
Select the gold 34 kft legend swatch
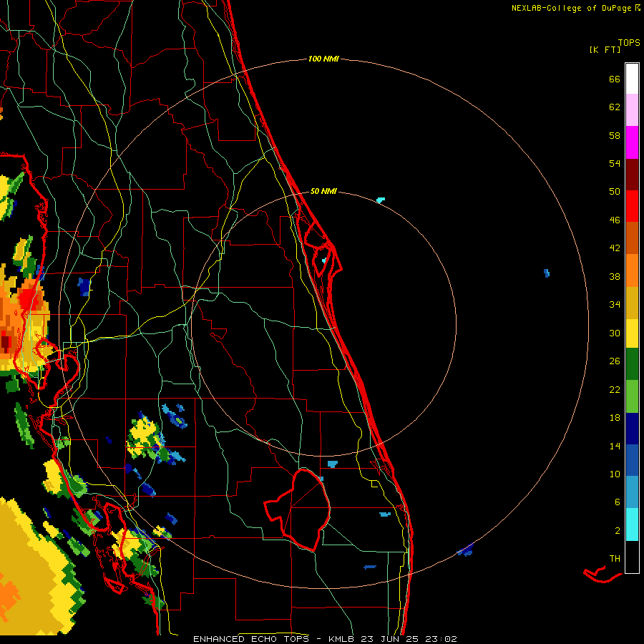(x=632, y=303)
